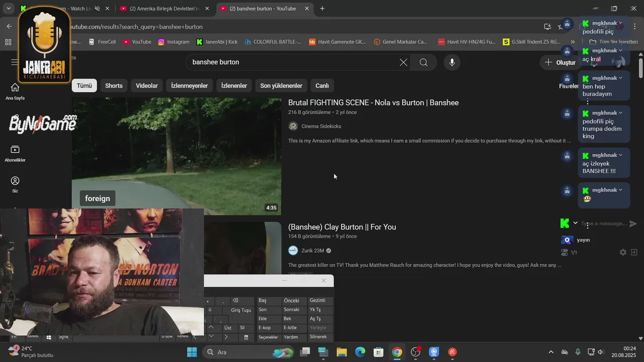Image resolution: width=644 pixels, height=362 pixels.
Task: Open 'Brutal FIGHTING SCENE - Nola vs Burton' title
Action: tap(373, 103)
